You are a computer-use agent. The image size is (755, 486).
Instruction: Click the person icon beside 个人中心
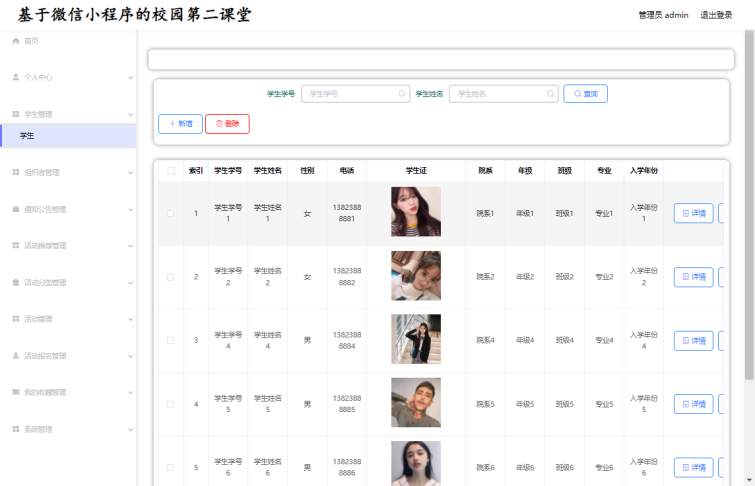click(x=15, y=77)
